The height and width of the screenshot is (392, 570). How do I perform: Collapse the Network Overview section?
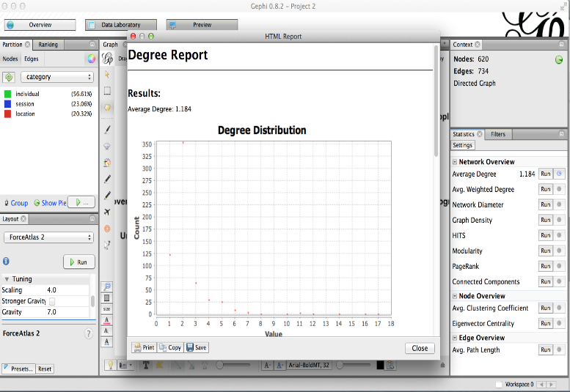(x=454, y=162)
